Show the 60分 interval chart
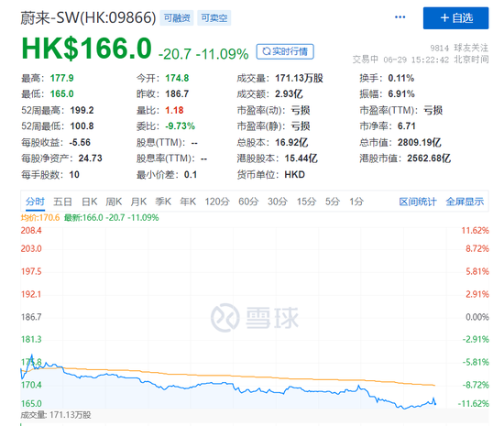The image size is (504, 426). click(248, 202)
